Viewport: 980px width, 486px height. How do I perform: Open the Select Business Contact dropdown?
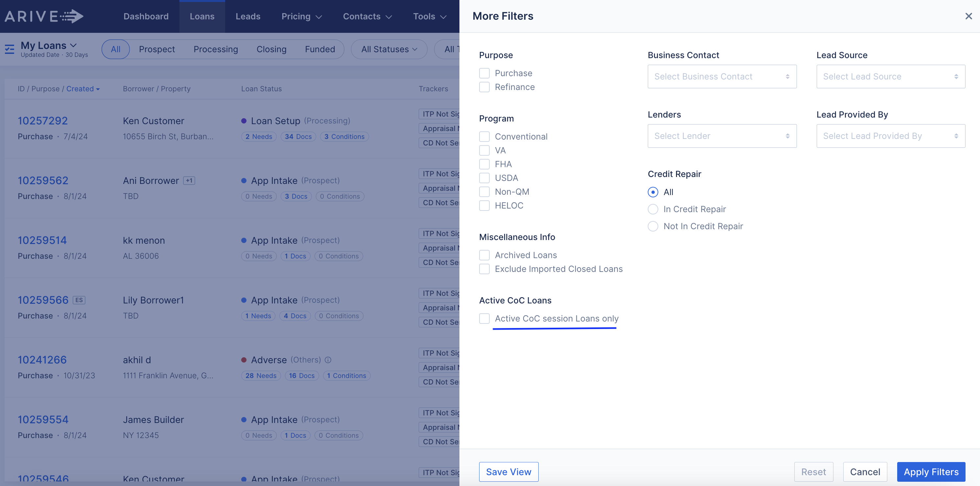tap(722, 77)
